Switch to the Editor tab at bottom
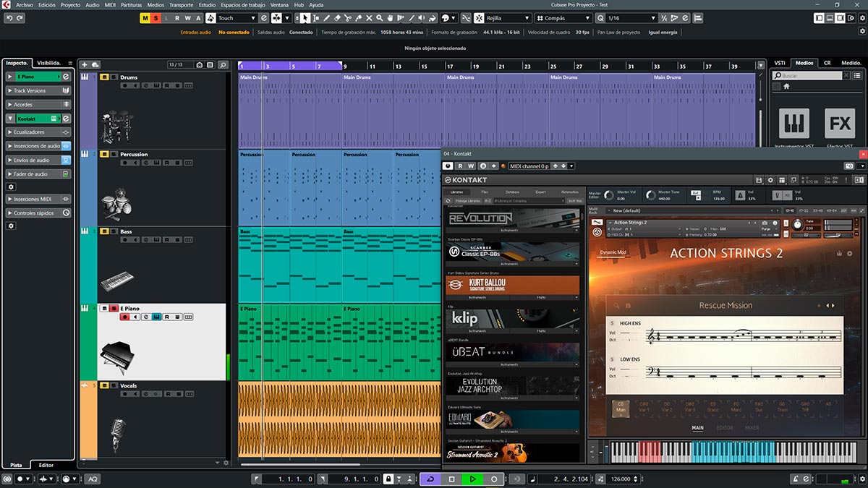The image size is (868, 488). (46, 465)
